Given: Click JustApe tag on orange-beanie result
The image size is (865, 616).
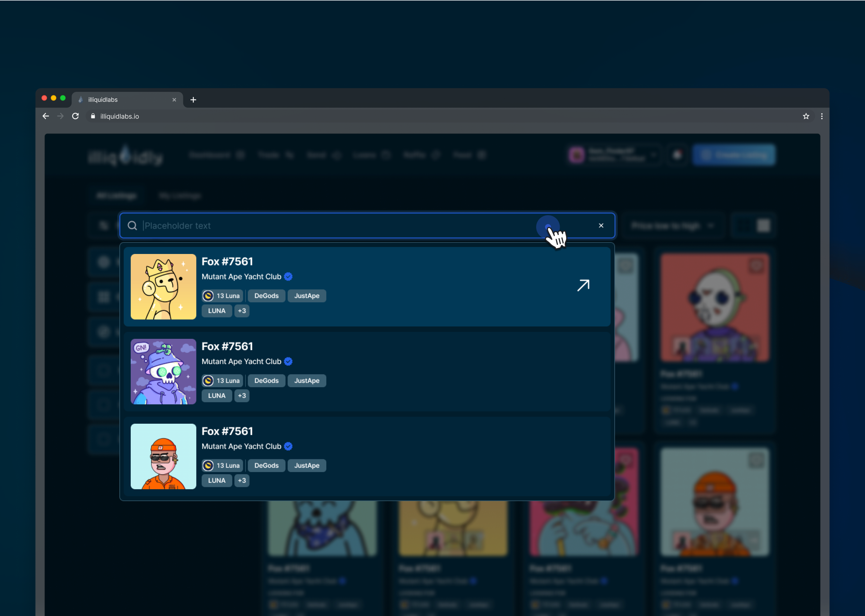Looking at the screenshot, I should (307, 465).
